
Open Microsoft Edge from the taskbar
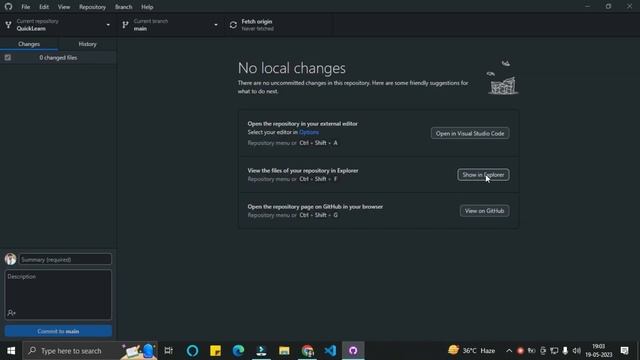[x=238, y=351]
